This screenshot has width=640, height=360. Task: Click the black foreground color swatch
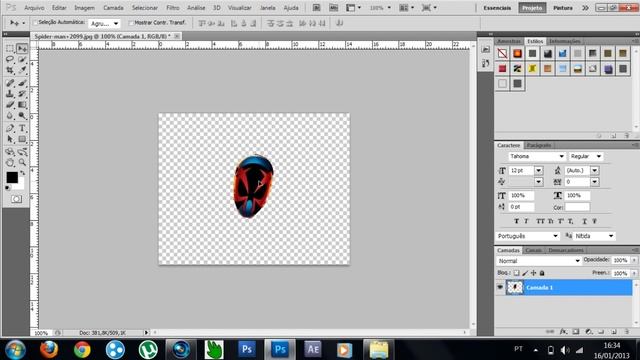pos(12,177)
